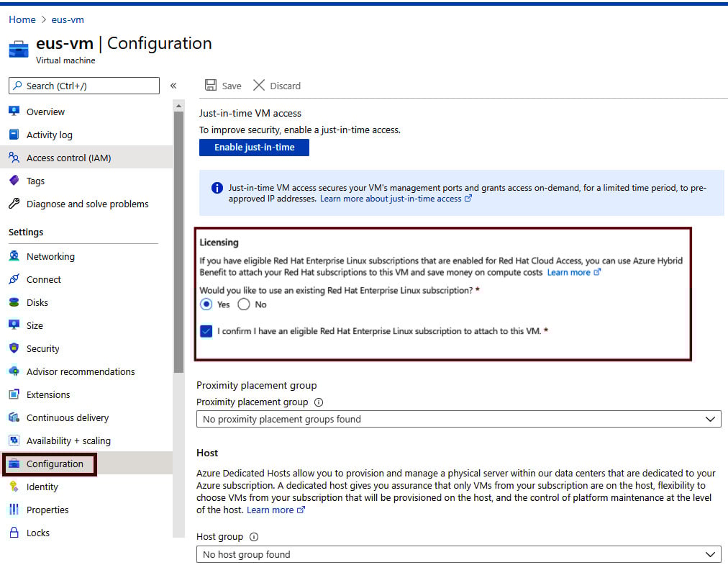Screen dimensions: 728x565
Task: Click the Disks icon
Action: (14, 302)
